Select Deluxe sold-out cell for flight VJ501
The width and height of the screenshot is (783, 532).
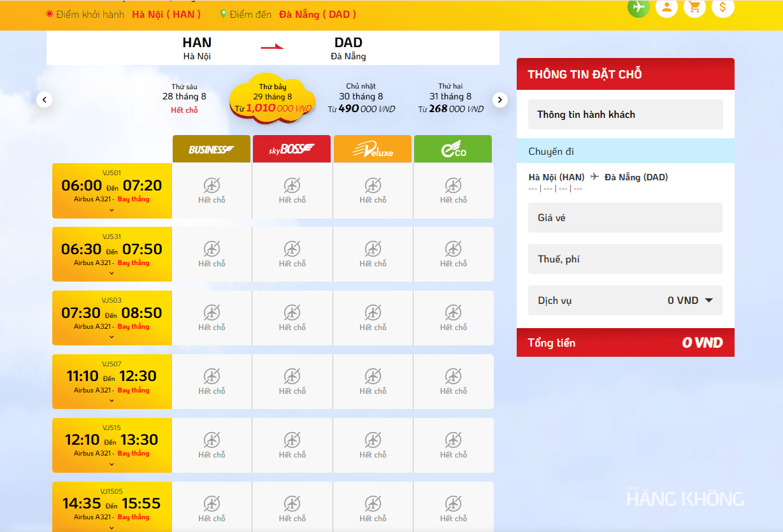tap(373, 191)
